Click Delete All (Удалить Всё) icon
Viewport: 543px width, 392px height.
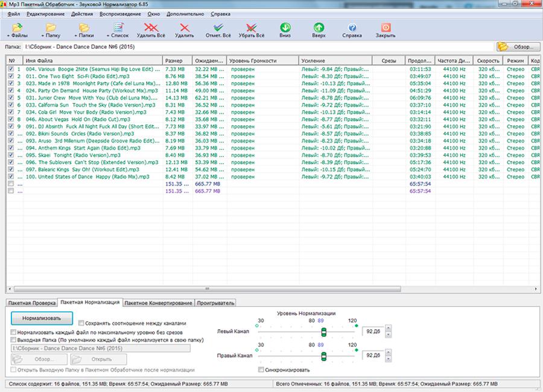click(x=151, y=28)
